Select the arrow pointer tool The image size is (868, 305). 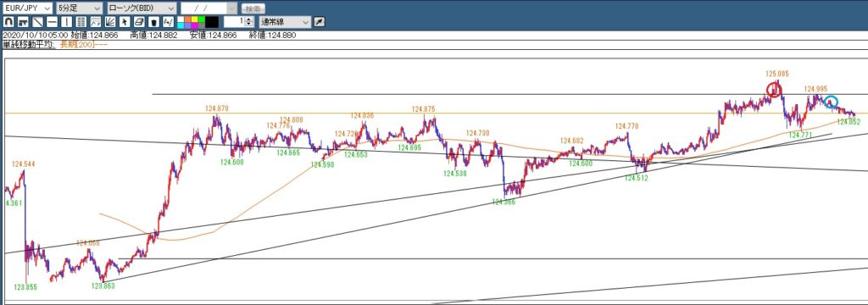click(125, 21)
